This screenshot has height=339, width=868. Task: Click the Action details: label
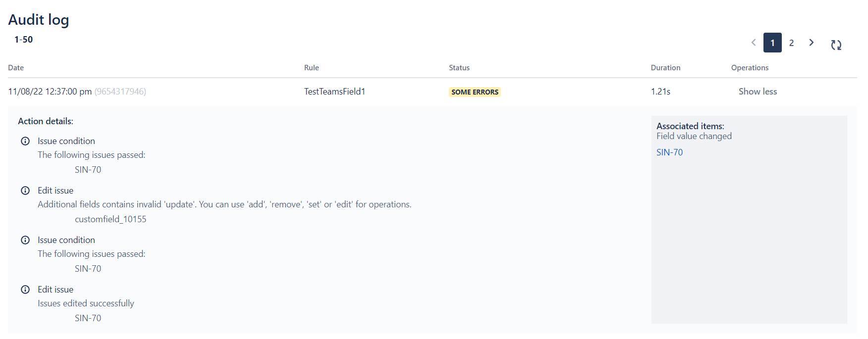coord(46,121)
